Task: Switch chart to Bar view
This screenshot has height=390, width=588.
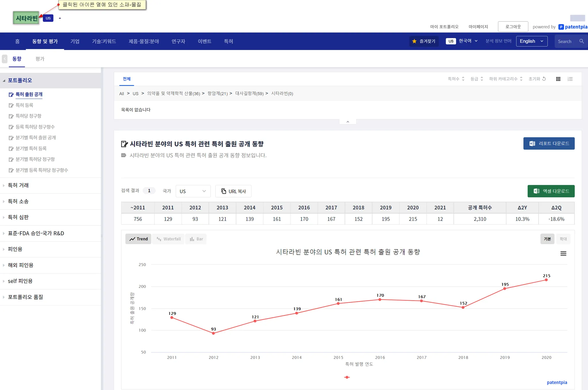Action: (x=196, y=239)
